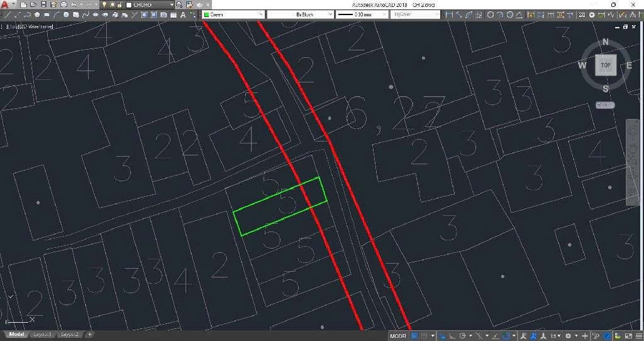Click the Save icon in quick access toolbar
644x341 pixels.
[x=44, y=4]
